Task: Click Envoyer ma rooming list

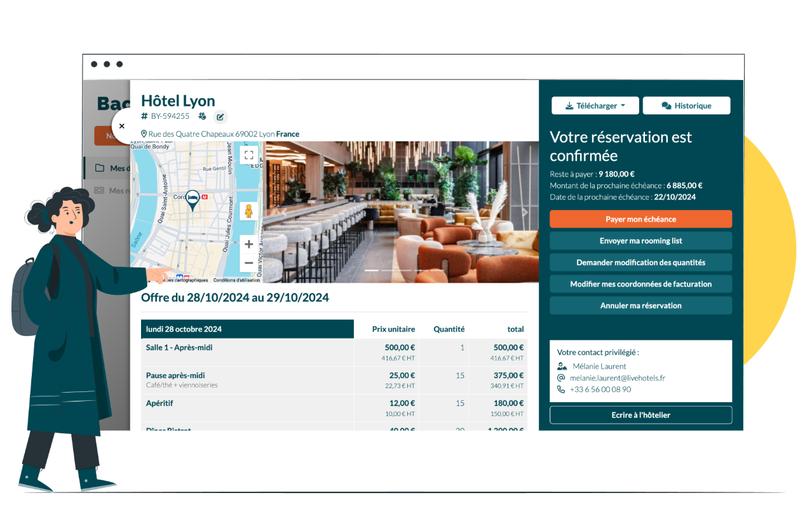Action: (640, 241)
